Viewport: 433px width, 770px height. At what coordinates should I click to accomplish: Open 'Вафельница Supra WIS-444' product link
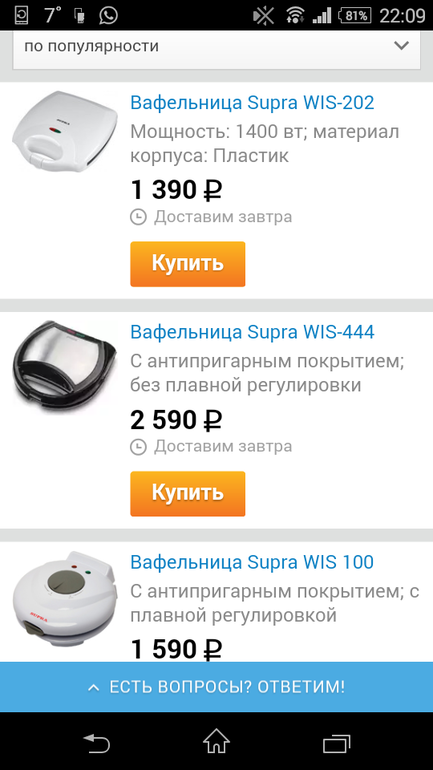[x=252, y=332]
